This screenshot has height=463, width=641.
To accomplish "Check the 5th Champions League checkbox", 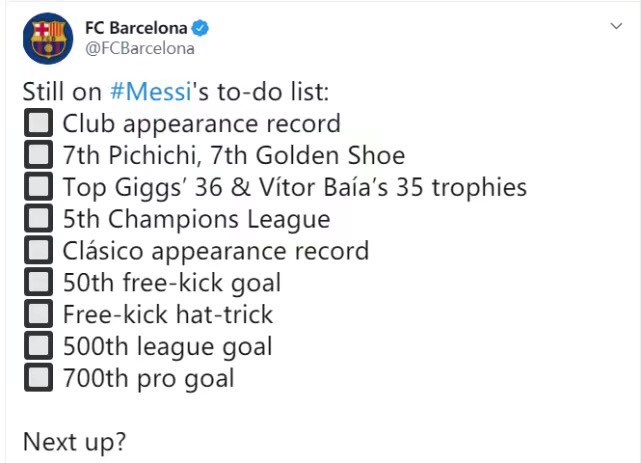I will coord(38,219).
